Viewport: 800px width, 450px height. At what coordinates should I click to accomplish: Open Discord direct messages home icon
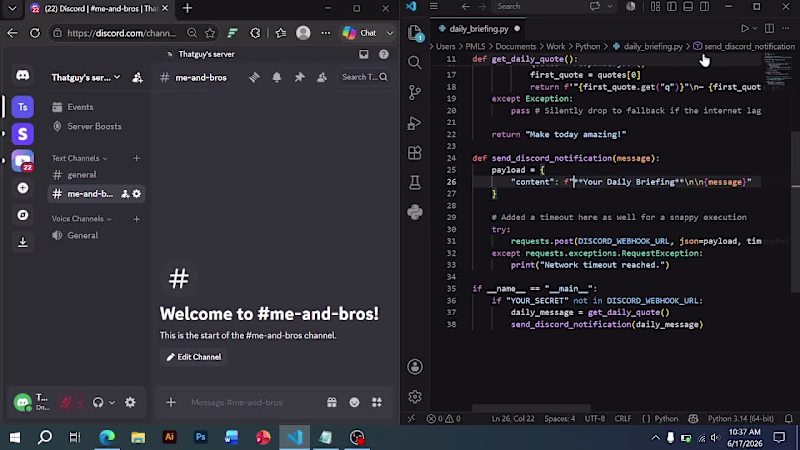pos(22,76)
